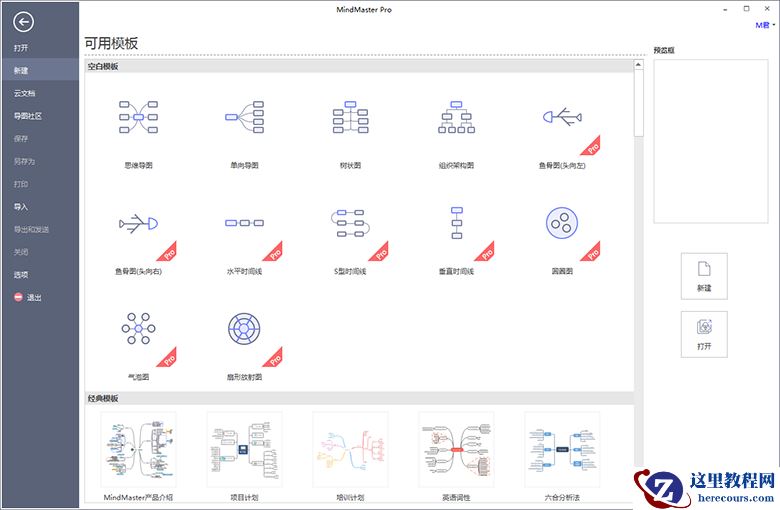Select the 垂直时间线 template
The width and height of the screenshot is (780, 510).
pos(457,223)
